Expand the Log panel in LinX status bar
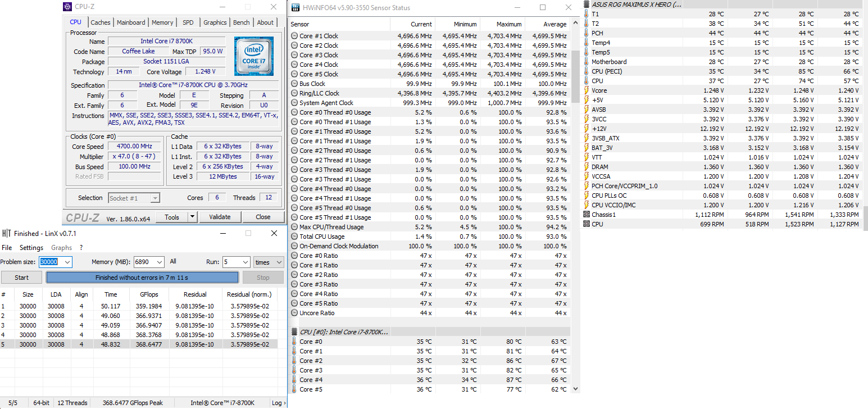The height and width of the screenshot is (409, 868). pos(279,403)
